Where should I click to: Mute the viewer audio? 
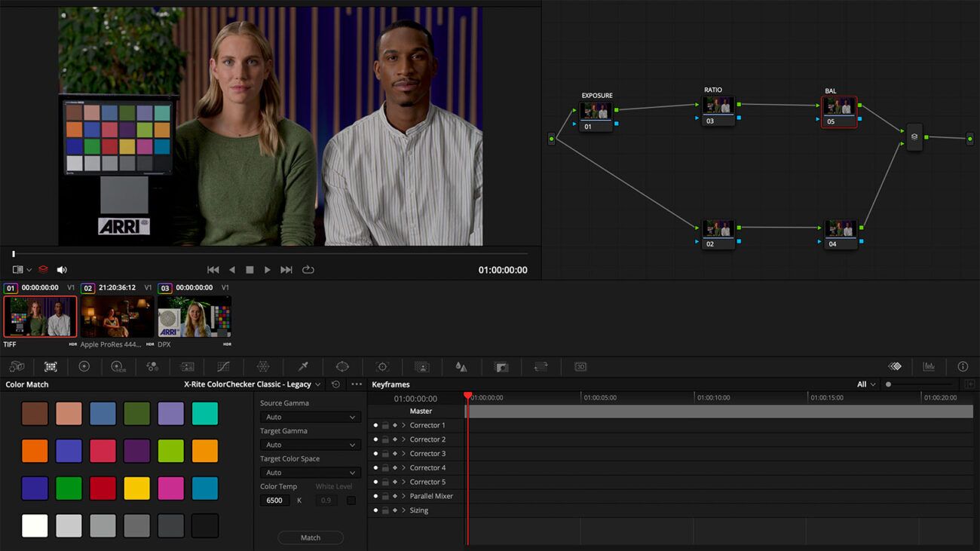[61, 269]
